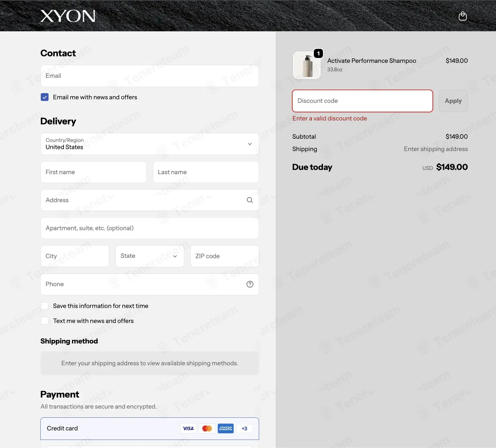This screenshot has height=448, width=496.
Task: Click the City input field
Action: pos(75,256)
